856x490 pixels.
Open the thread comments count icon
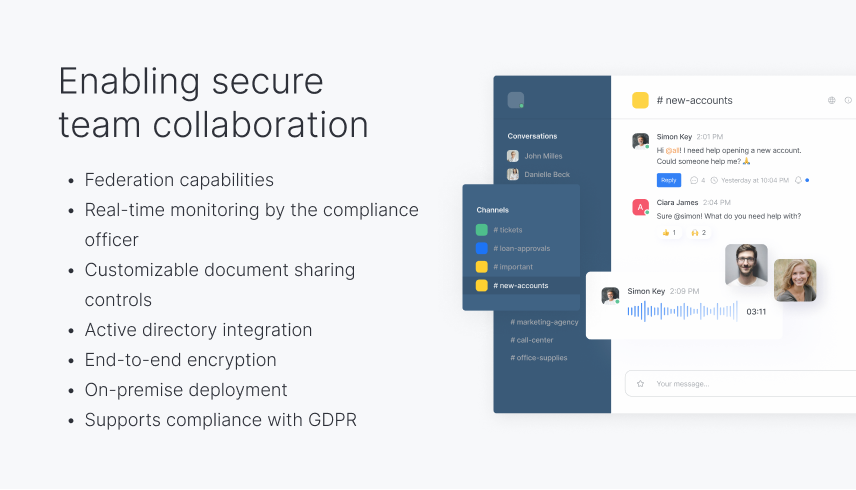[694, 180]
